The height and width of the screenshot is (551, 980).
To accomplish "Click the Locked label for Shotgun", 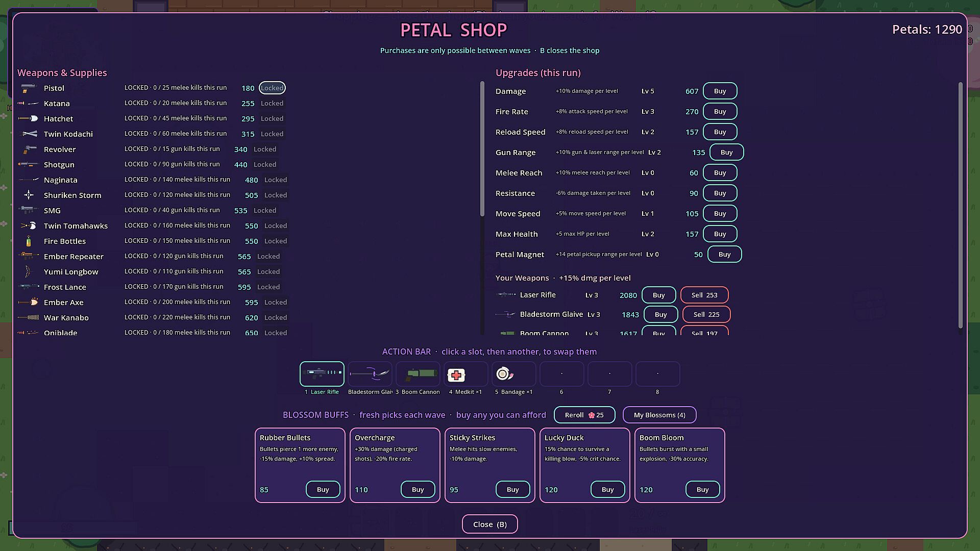I will tap(265, 164).
